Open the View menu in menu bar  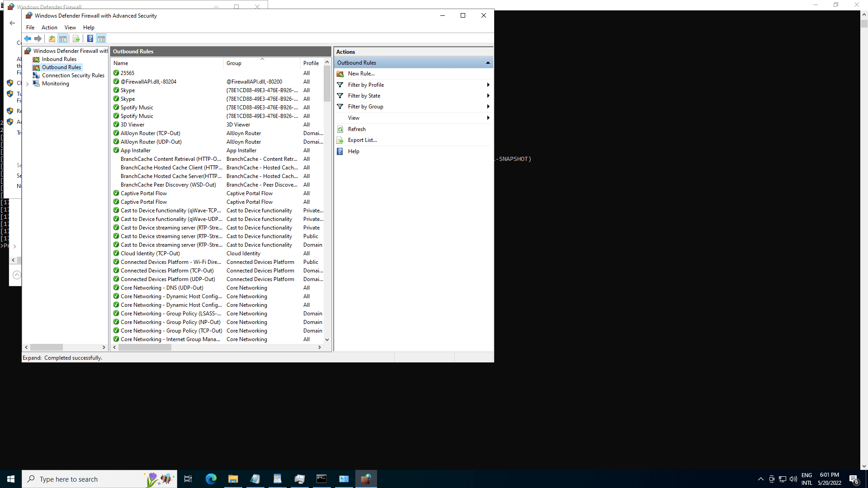click(x=70, y=28)
